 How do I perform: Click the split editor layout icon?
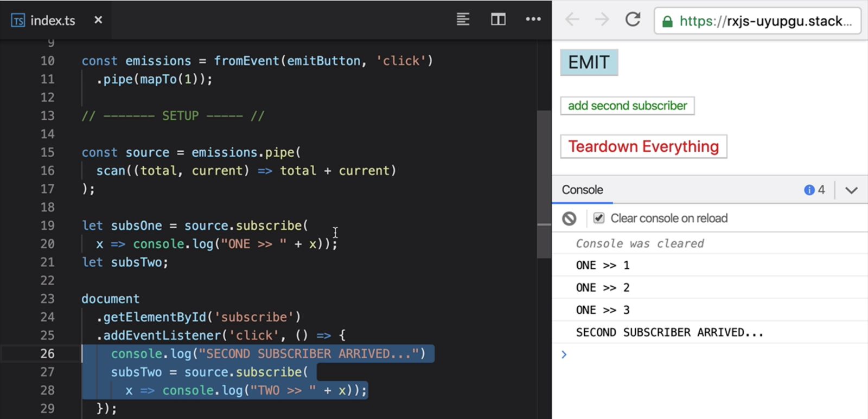498,20
